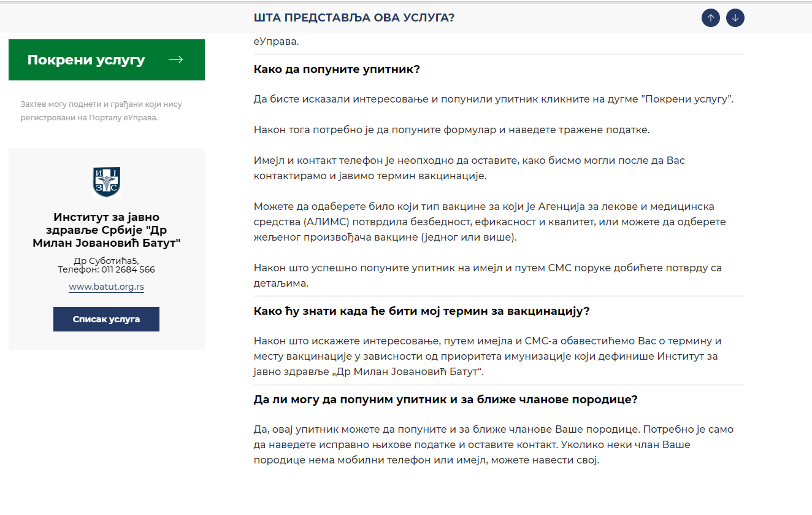812x515 pixels.
Task: Click the arrow icon on Покрени услугу
Action: (x=175, y=60)
